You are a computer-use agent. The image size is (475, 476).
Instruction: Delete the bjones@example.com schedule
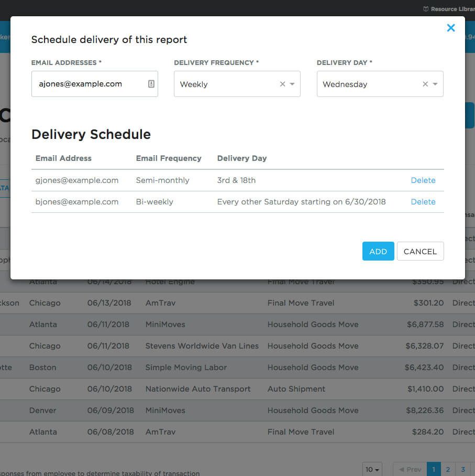(423, 202)
